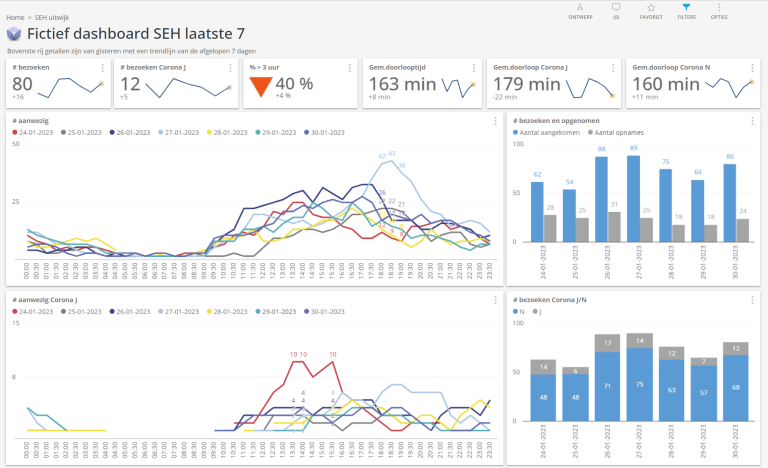Toggle the 24-01-2023 series in # aanwezig legend

click(x=34, y=132)
